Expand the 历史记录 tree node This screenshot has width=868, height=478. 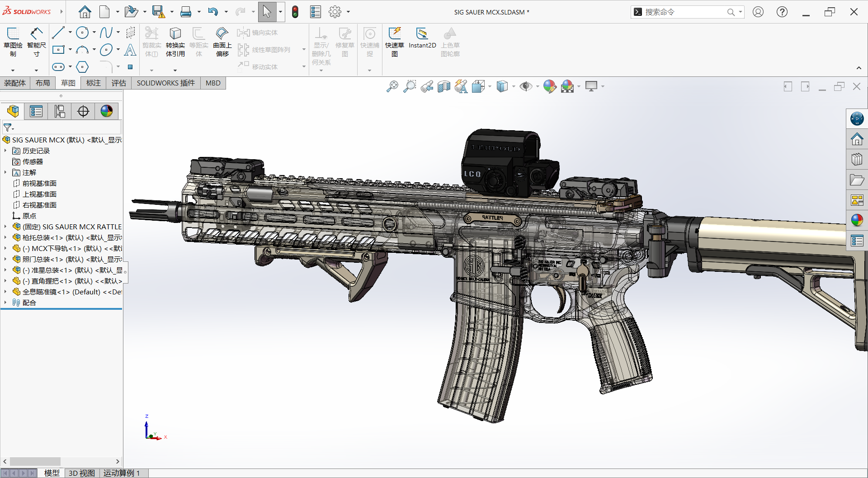point(5,151)
